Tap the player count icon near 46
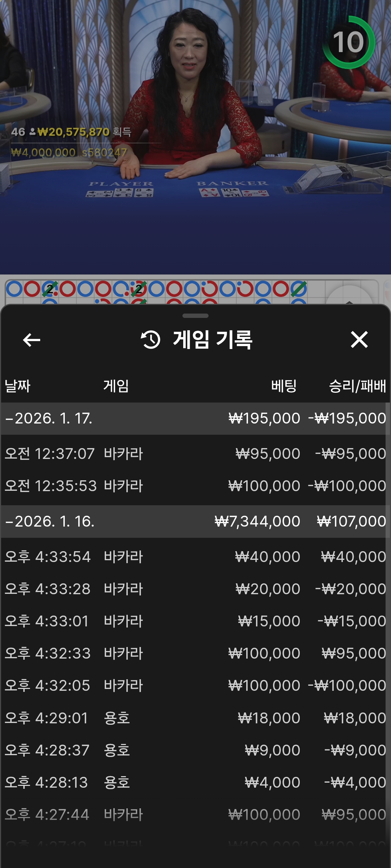The width and height of the screenshot is (391, 868). 33,132
